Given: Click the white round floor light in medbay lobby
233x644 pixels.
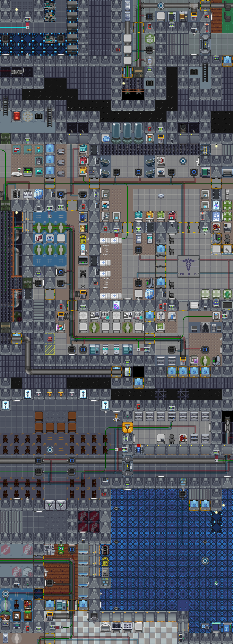Looking at the screenshot, I should point(161,196).
